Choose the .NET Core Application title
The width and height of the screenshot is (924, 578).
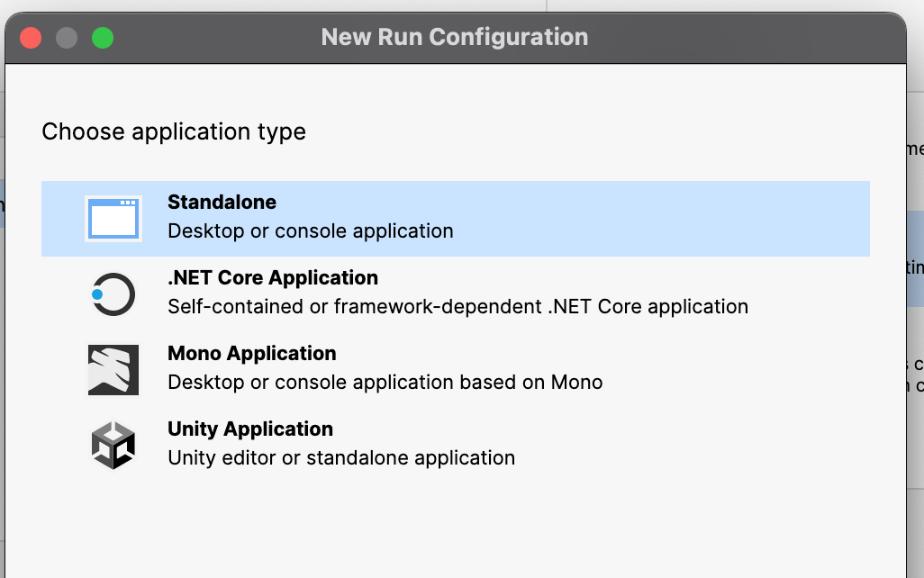[273, 277]
